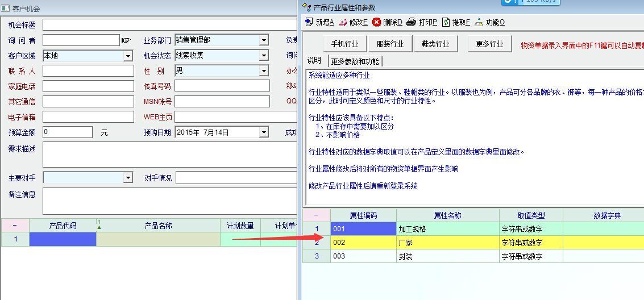The height and width of the screenshot is (300, 644).
Task: Click the 客户机会 window title icon
Action: click(x=6, y=9)
